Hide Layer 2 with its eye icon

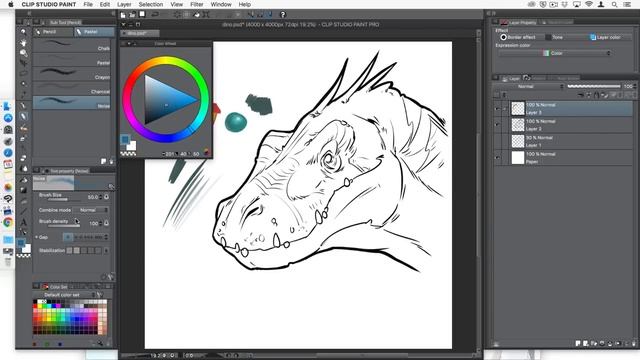497,125
